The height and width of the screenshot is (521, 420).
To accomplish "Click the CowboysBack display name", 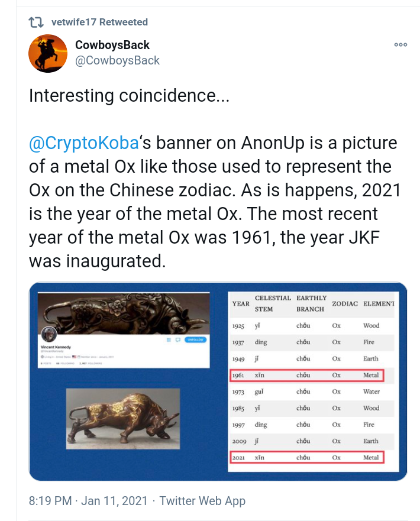I will point(112,45).
